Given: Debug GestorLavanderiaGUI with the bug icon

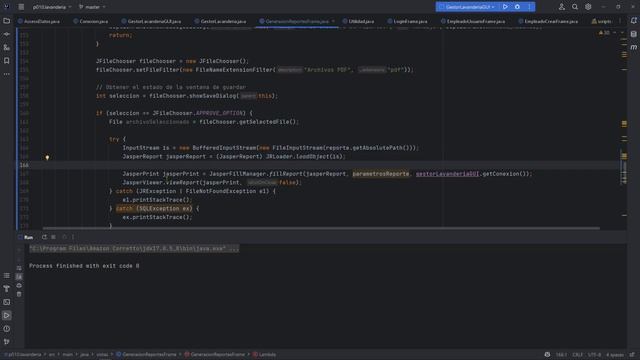Looking at the screenshot, I should pyautogui.click(x=517, y=7).
